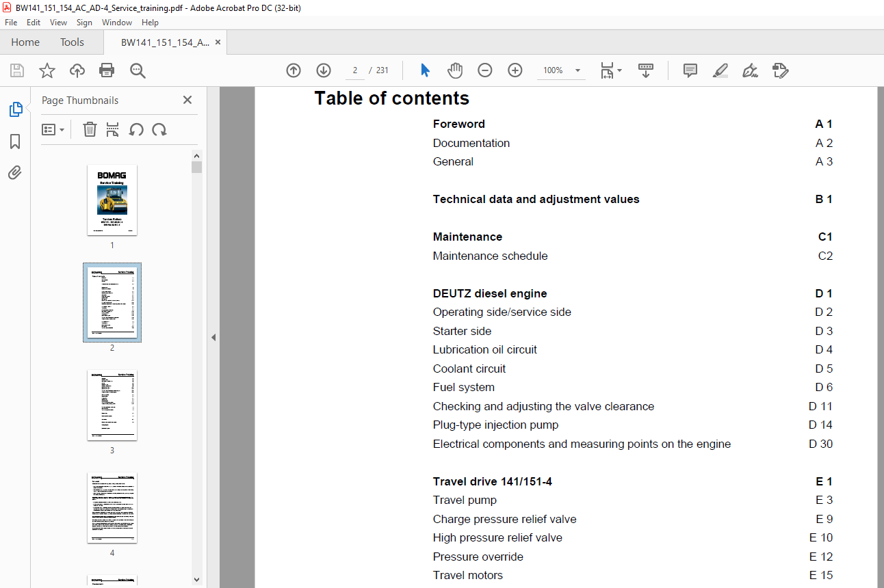Screen dimensions: 884x588
Task: Open the fit page options icon
Action: [x=610, y=70]
